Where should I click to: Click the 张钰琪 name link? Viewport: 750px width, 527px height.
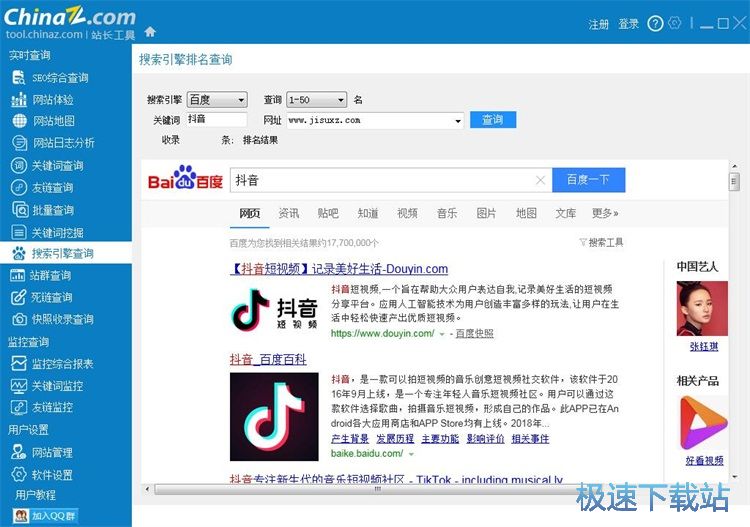[704, 346]
